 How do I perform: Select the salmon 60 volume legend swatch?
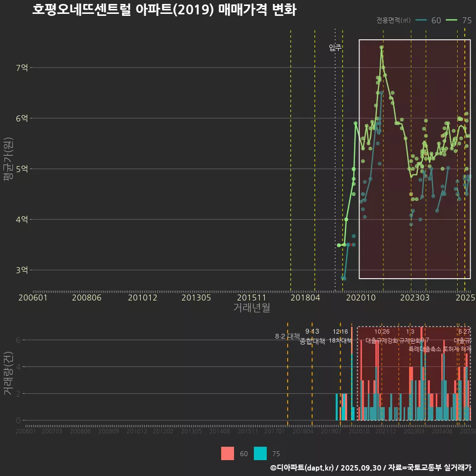point(228,453)
